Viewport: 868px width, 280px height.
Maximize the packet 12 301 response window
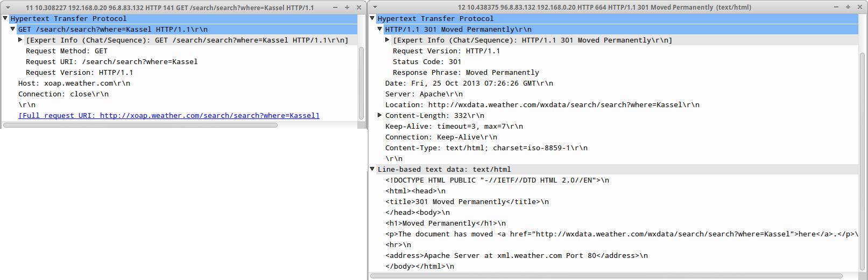click(848, 7)
